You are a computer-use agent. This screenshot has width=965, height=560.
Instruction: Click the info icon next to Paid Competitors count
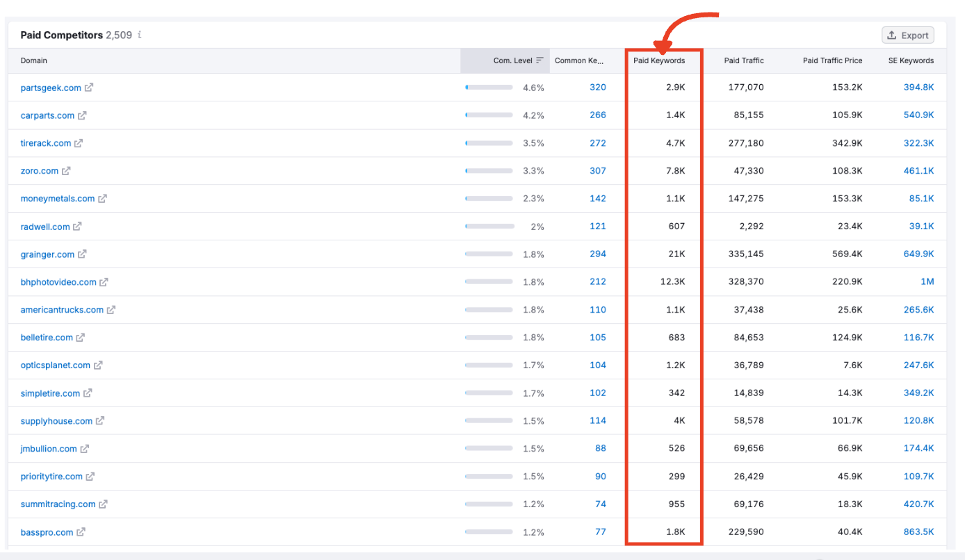click(139, 35)
